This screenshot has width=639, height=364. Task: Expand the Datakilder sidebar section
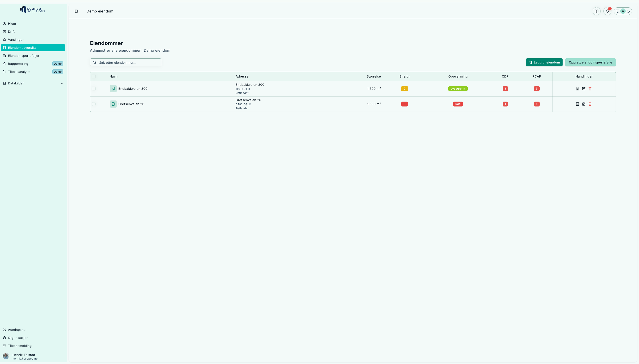tap(33, 83)
